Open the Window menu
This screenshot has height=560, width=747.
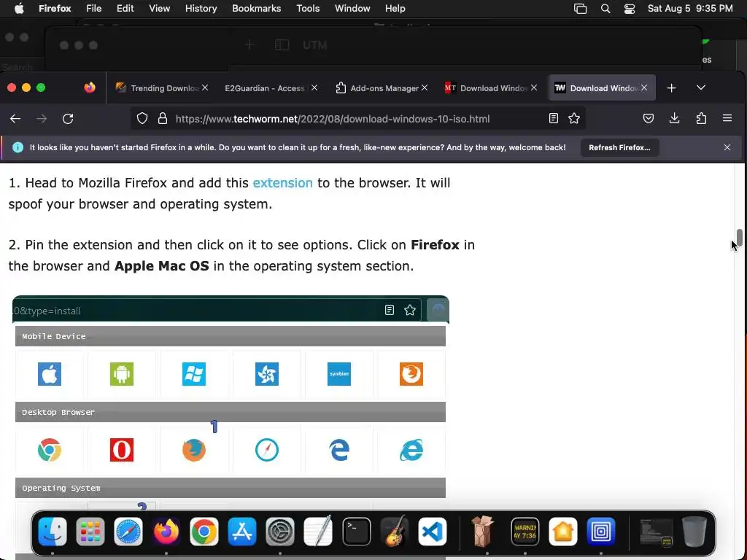352,9
